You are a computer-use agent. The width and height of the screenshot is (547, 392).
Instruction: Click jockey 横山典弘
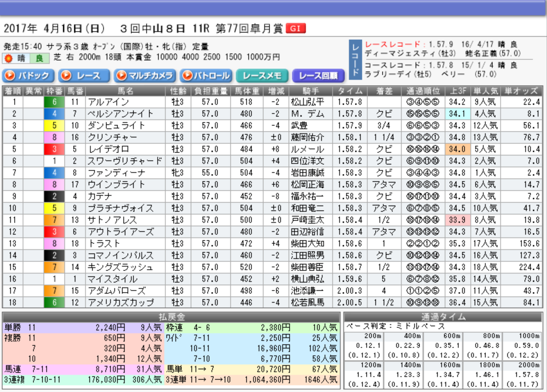307,279
